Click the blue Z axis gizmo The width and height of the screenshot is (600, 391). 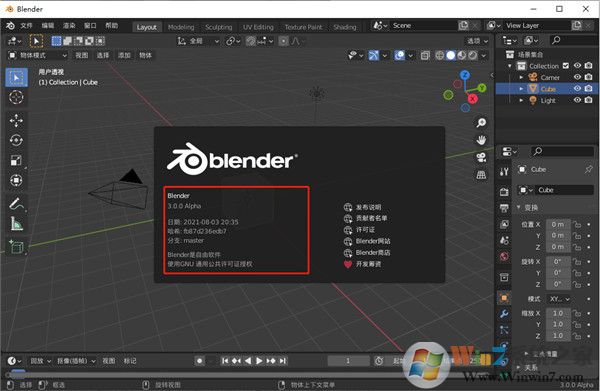(x=465, y=75)
